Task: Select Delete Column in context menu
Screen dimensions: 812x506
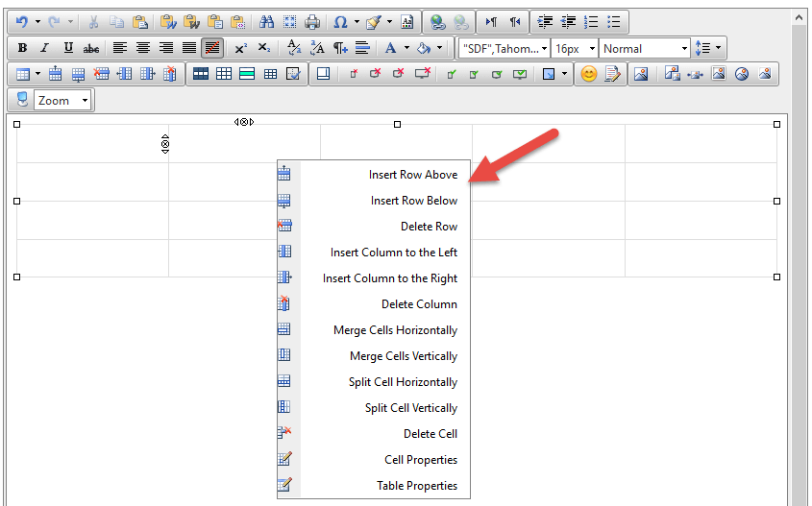Action: [419, 304]
